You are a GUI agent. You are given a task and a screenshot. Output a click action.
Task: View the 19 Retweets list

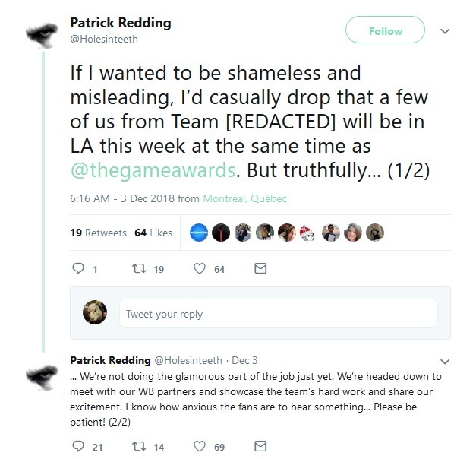[x=98, y=233]
